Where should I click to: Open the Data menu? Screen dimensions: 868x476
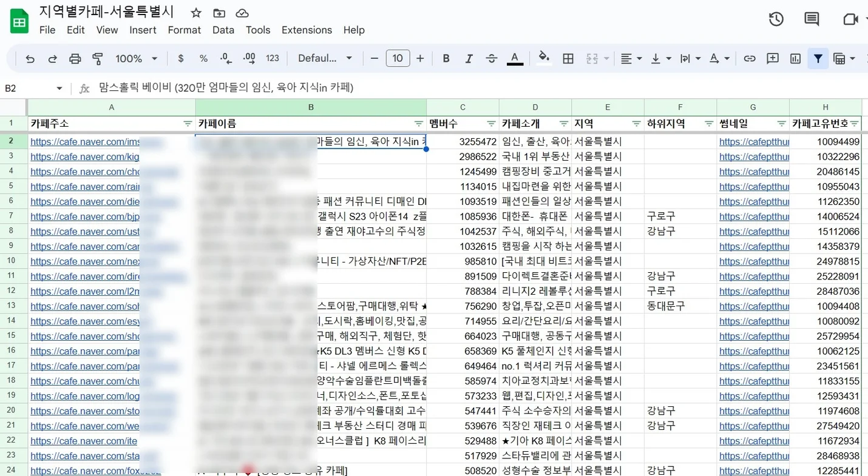coord(223,30)
